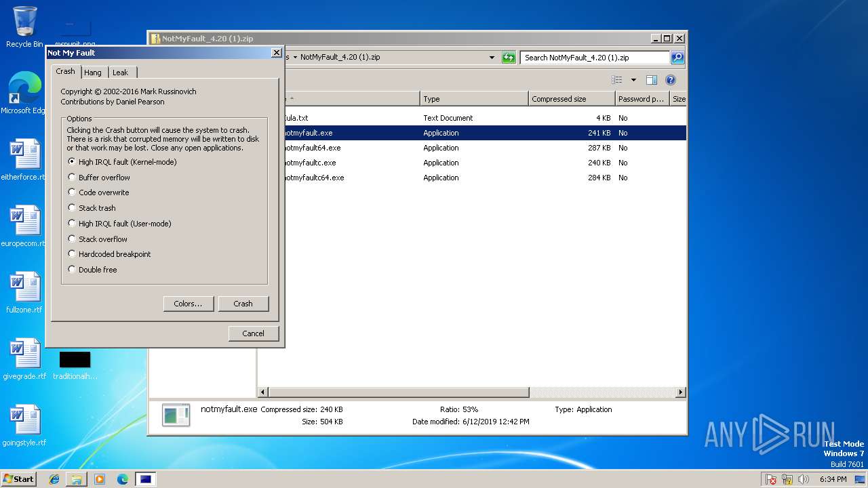Screen dimensions: 868x488
Task: Close the Not My Fault dialog
Action: click(276, 52)
